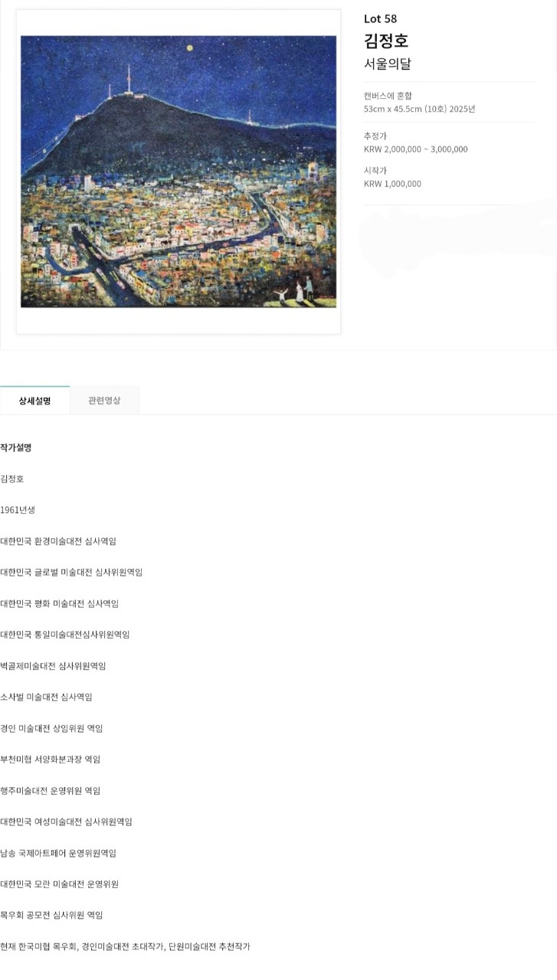Switch to the 관련영상 tab

(x=104, y=400)
